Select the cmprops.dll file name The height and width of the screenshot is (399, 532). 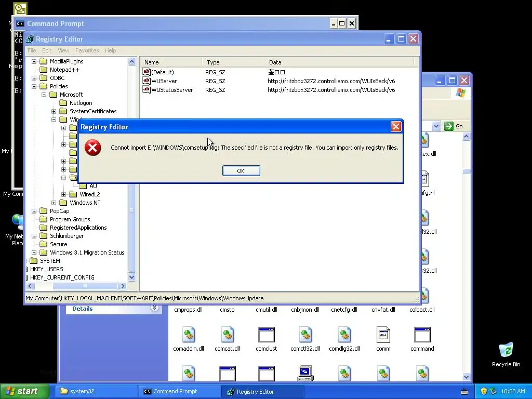pyautogui.click(x=188, y=310)
